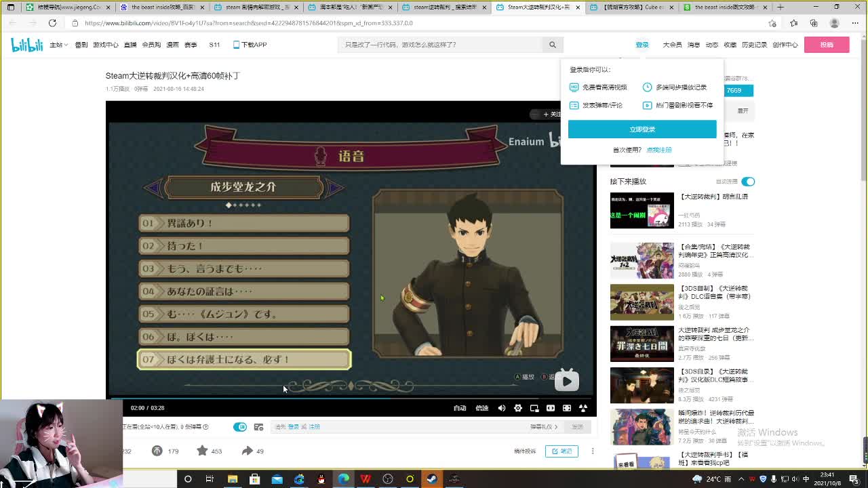868x488 pixels.
Task: Open a new browser tab
Action: point(781,7)
